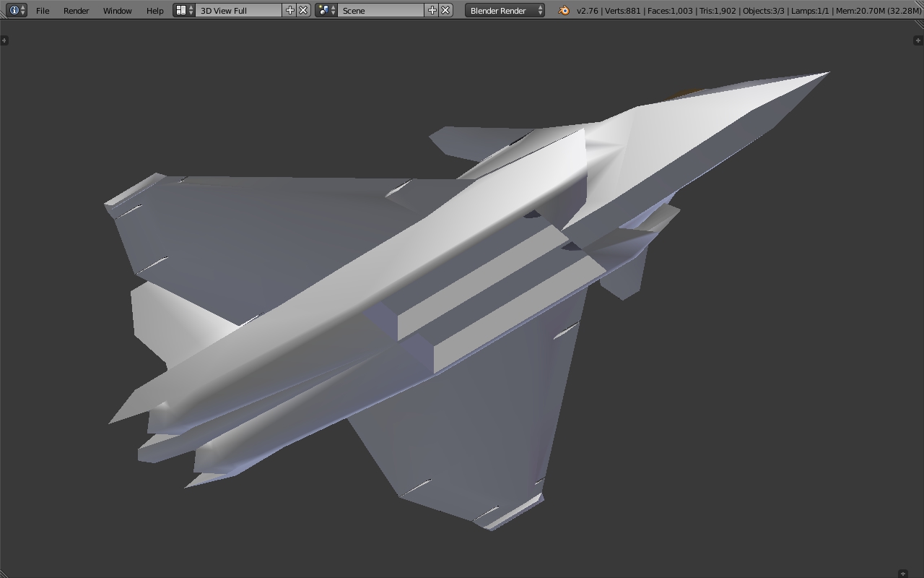Click the Verts:881 statistic
The image size is (924, 578).
point(622,11)
